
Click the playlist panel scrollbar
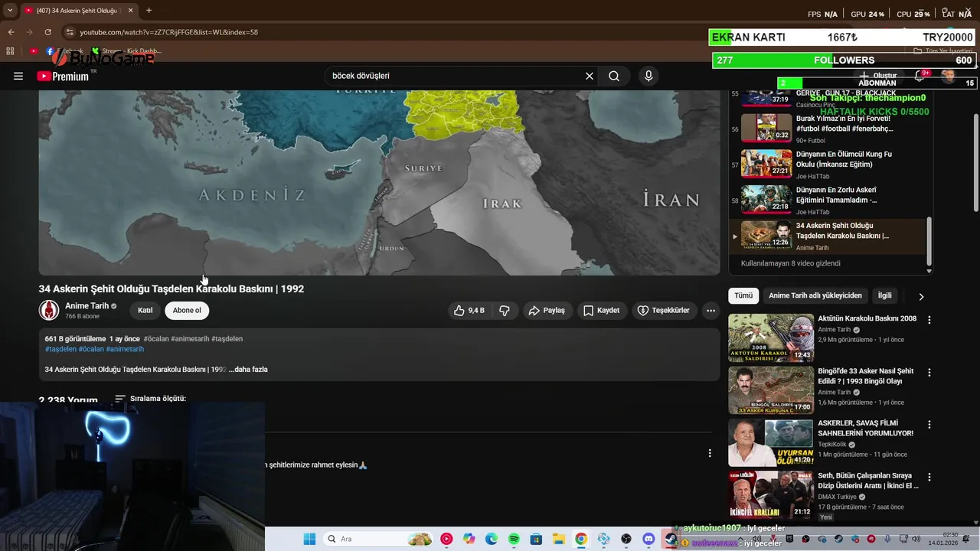click(x=929, y=241)
